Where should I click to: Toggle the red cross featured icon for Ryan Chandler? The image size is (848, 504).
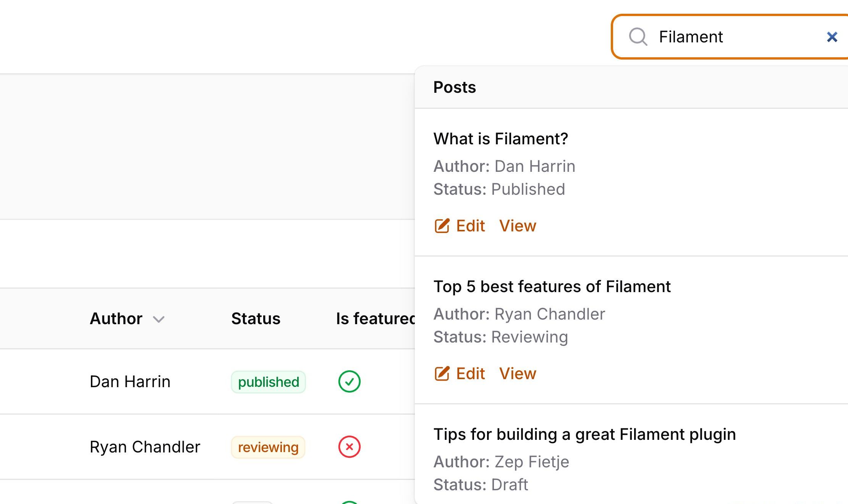[x=349, y=447]
